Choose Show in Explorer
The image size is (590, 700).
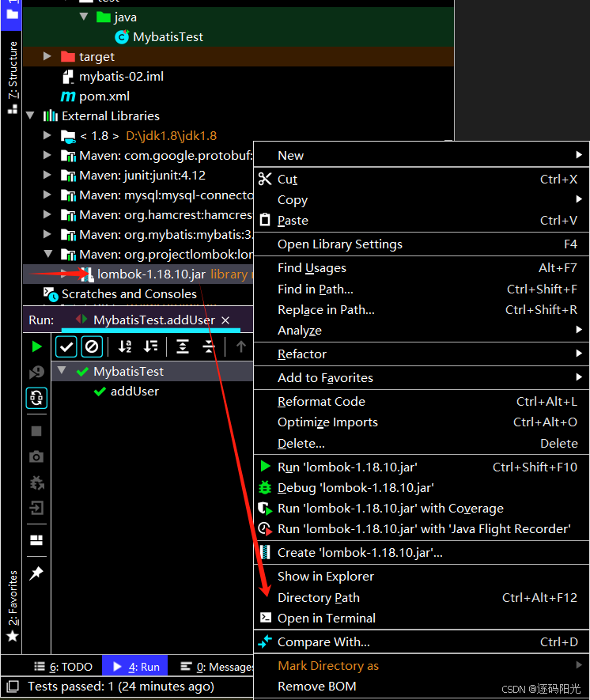(x=422, y=577)
